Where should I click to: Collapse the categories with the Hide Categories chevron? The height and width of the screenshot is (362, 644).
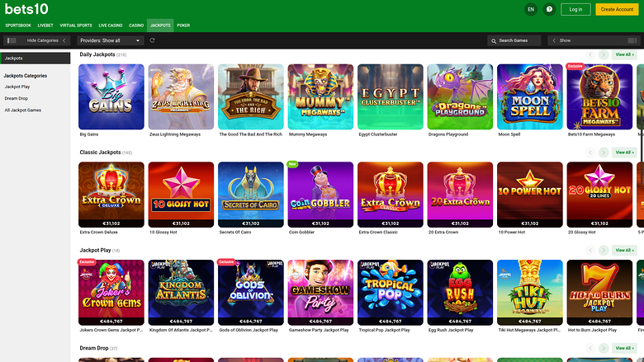click(64, 40)
